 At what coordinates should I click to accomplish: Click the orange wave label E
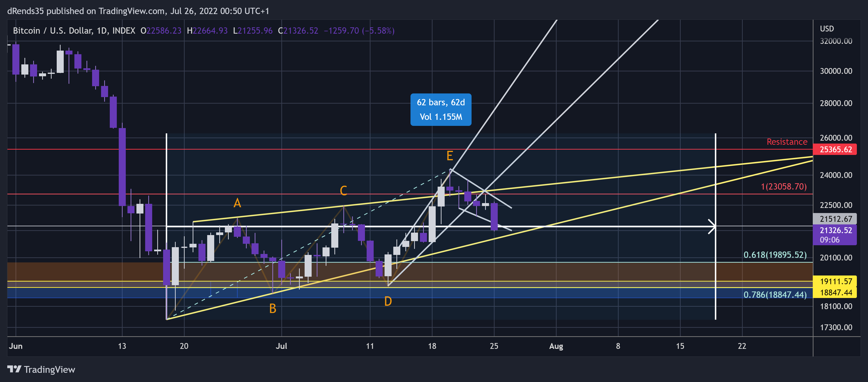450,156
